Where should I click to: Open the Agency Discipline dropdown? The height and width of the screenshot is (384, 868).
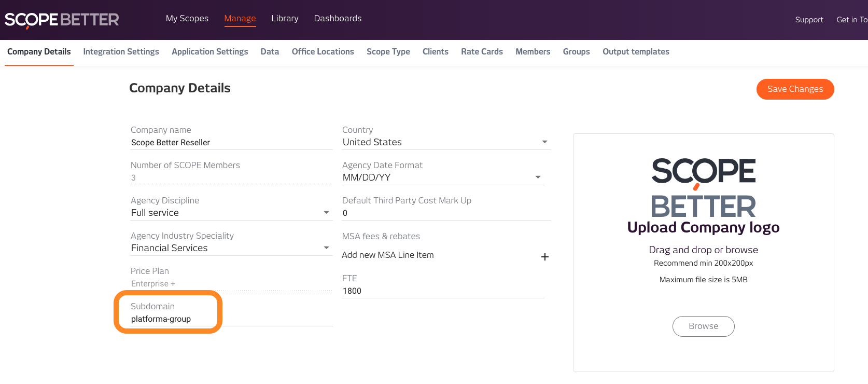(231, 213)
